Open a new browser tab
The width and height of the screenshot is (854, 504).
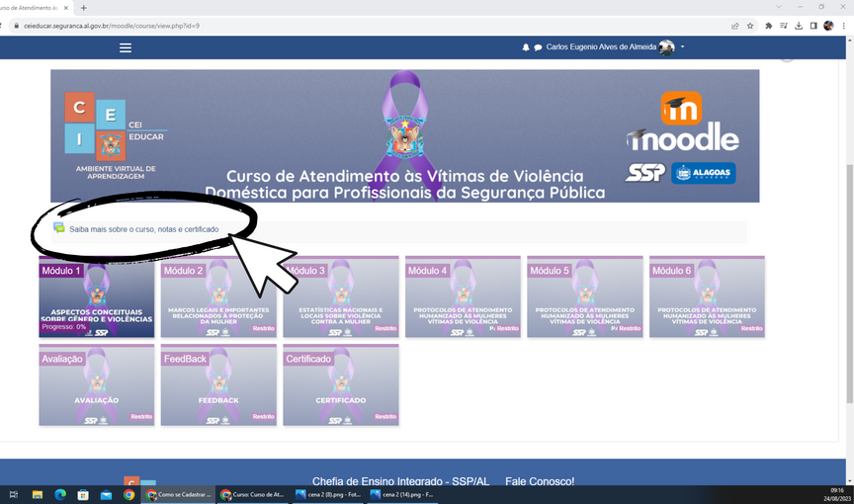point(83,8)
